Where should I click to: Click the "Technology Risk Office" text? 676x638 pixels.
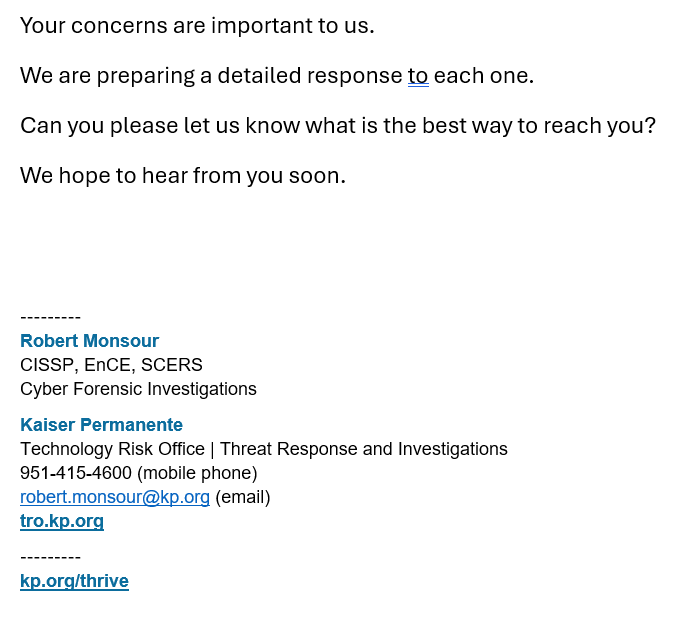112,449
